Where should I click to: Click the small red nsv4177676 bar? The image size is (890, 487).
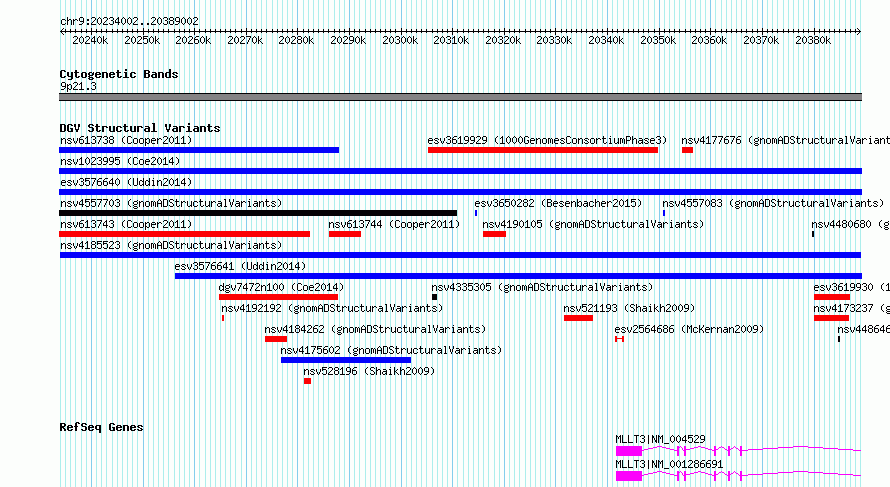[687, 150]
